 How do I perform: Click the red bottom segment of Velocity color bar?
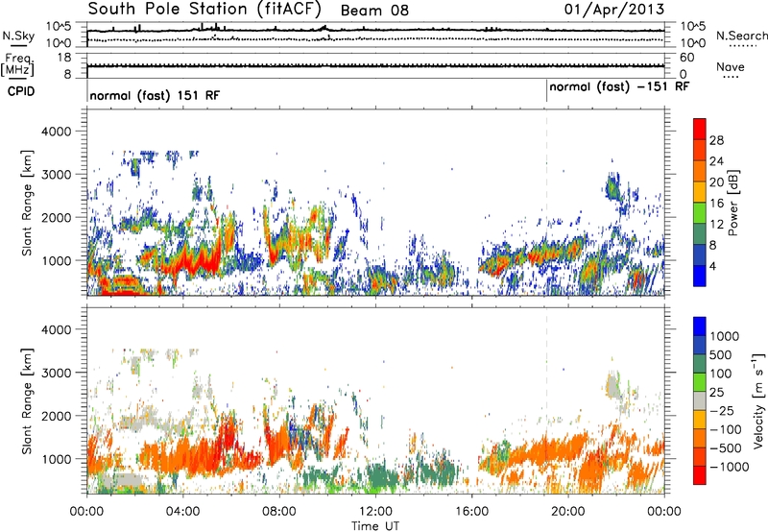click(700, 475)
